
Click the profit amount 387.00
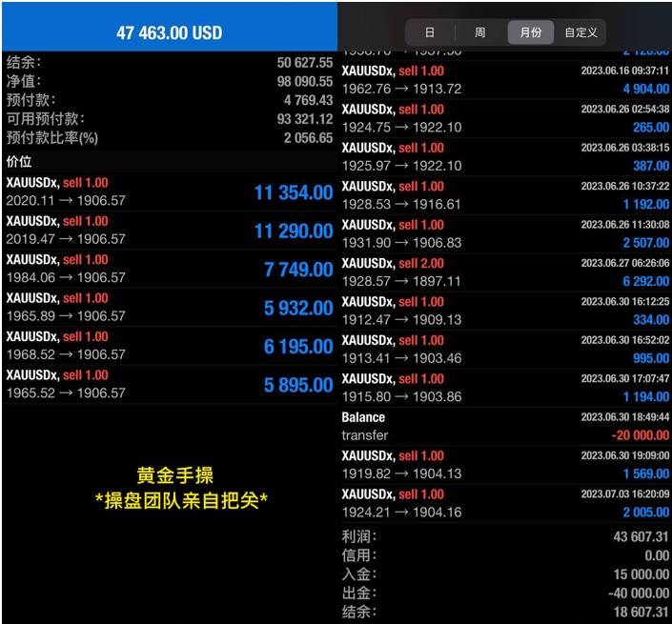[651, 166]
